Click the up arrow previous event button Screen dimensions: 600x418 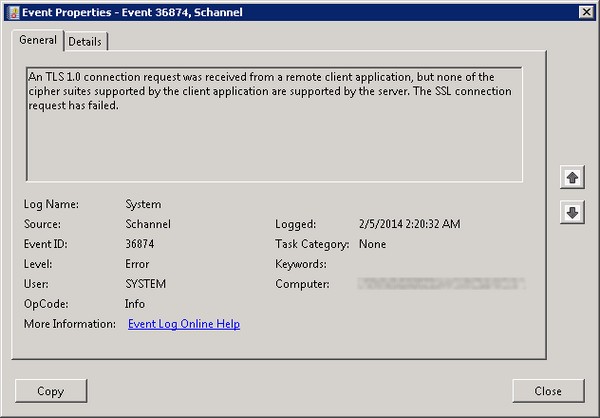tap(572, 177)
